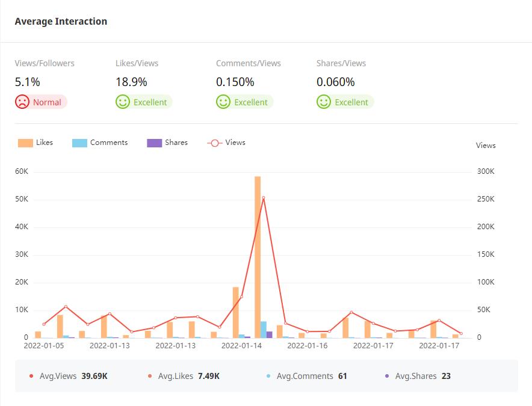The width and height of the screenshot is (532, 406).
Task: Click the red sad face Normal icon
Action: click(x=22, y=102)
